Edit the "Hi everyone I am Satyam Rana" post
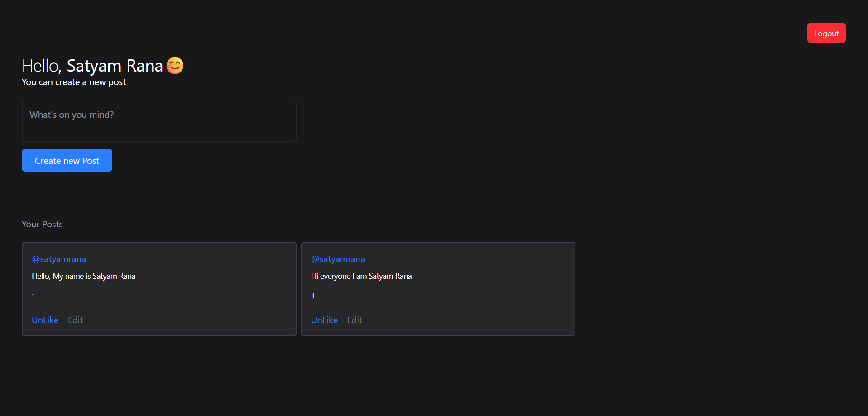Viewport: 868px width, 416px height. coord(355,320)
